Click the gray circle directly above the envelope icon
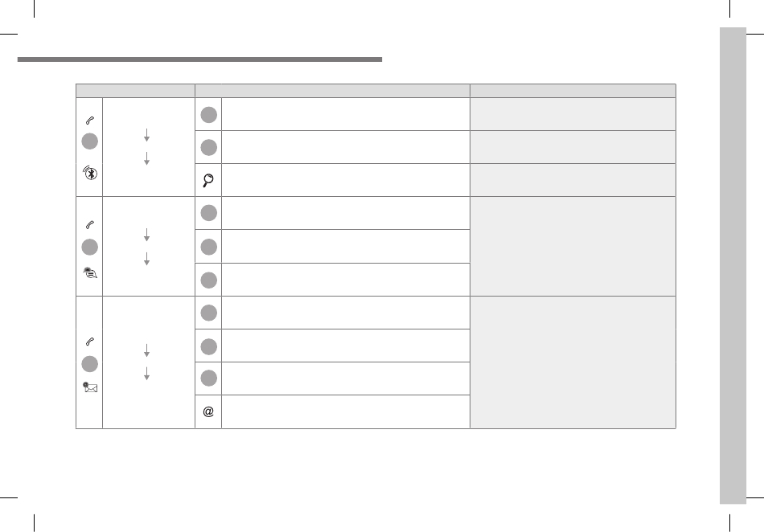 pyautogui.click(x=89, y=364)
